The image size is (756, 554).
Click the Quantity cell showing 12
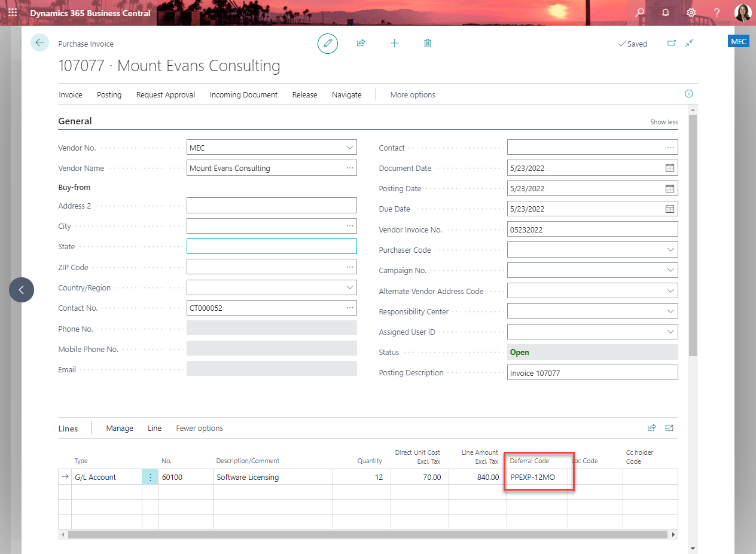tap(362, 477)
